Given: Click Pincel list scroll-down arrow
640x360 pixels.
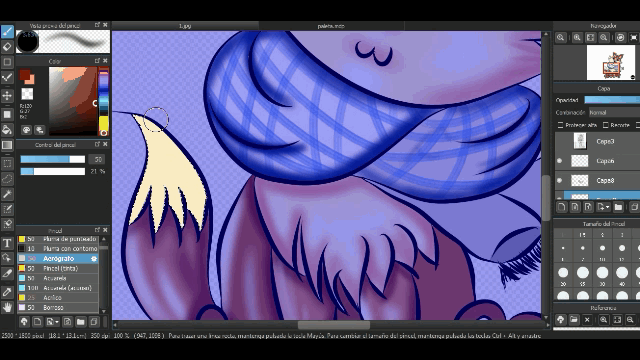Looking at the screenshot, I should 104,311.
